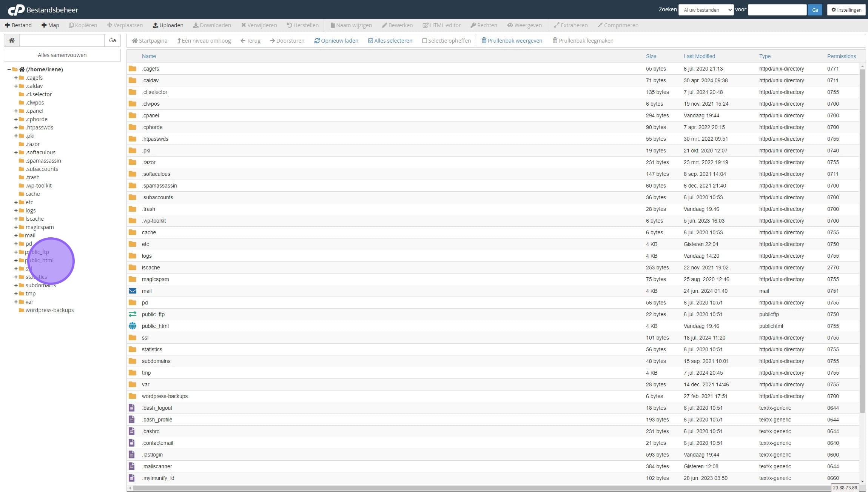Expand the subdomains tree folder
The height and width of the screenshot is (492, 868).
(16, 285)
